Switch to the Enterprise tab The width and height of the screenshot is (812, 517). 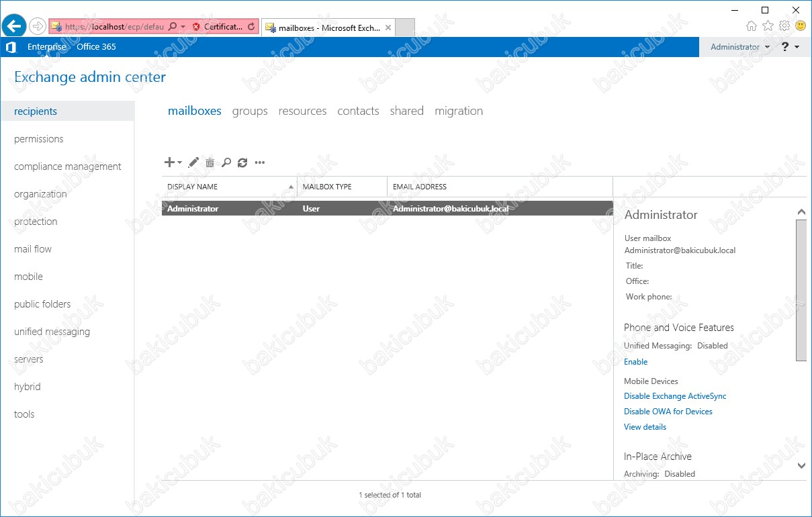point(47,47)
